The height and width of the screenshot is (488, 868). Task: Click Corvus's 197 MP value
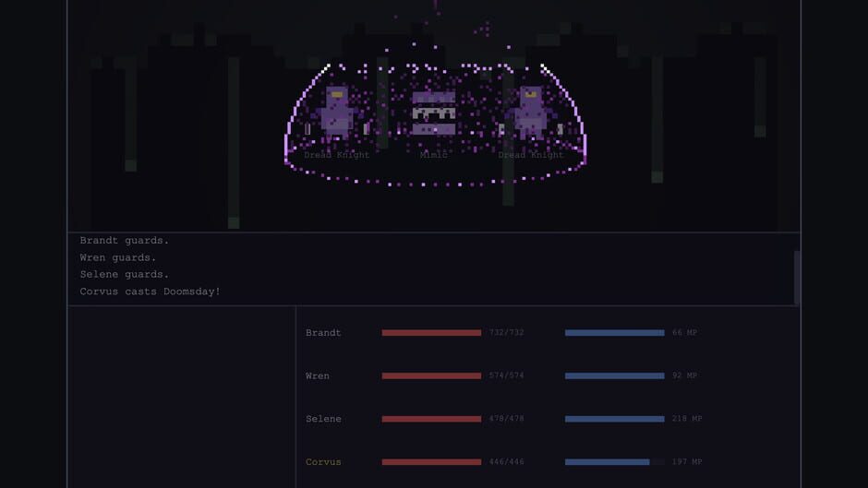click(x=687, y=462)
